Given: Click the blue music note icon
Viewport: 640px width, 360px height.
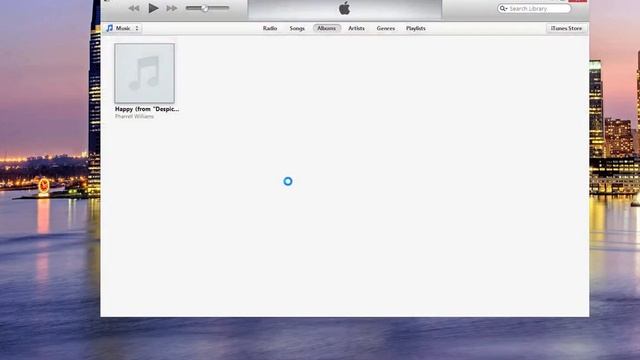Looking at the screenshot, I should (x=109, y=28).
